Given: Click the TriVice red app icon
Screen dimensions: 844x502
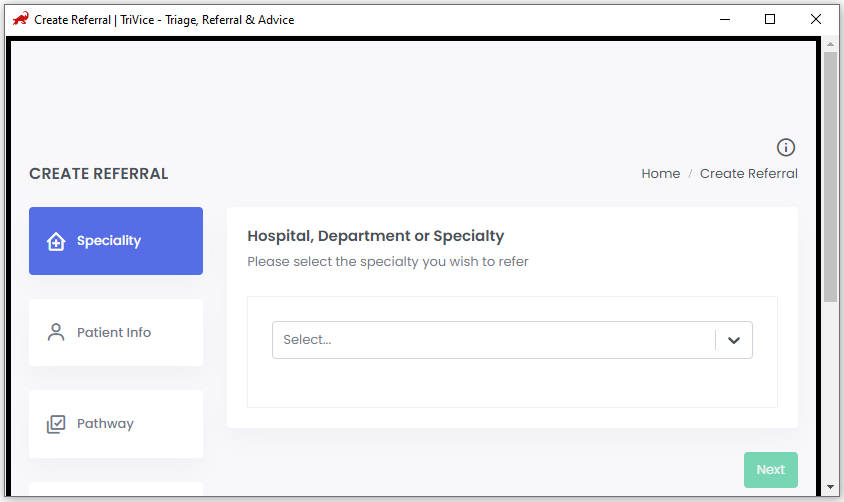Looking at the screenshot, I should [x=20, y=19].
